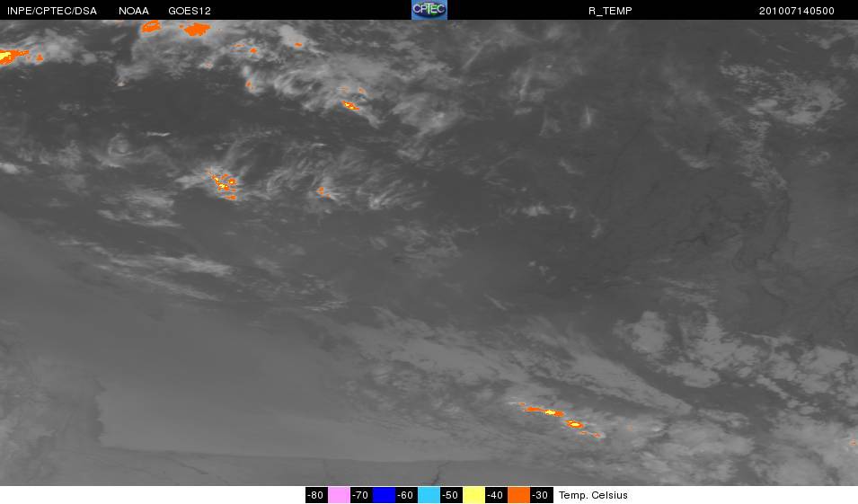The height and width of the screenshot is (504, 858).
Task: Click the orange -40 to -30 legend swatch
Action: click(x=518, y=495)
